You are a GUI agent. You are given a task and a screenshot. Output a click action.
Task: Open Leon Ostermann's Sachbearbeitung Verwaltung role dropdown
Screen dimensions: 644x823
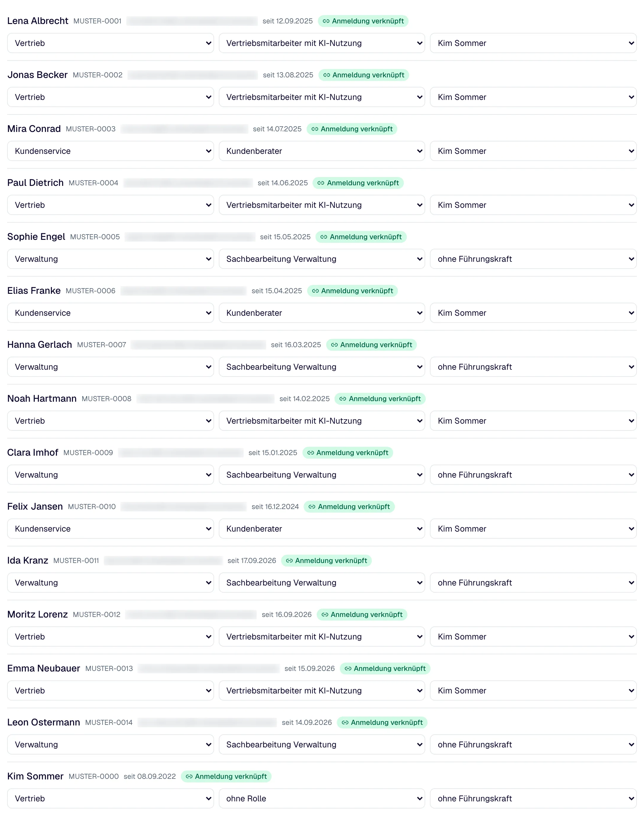pyautogui.click(x=322, y=744)
